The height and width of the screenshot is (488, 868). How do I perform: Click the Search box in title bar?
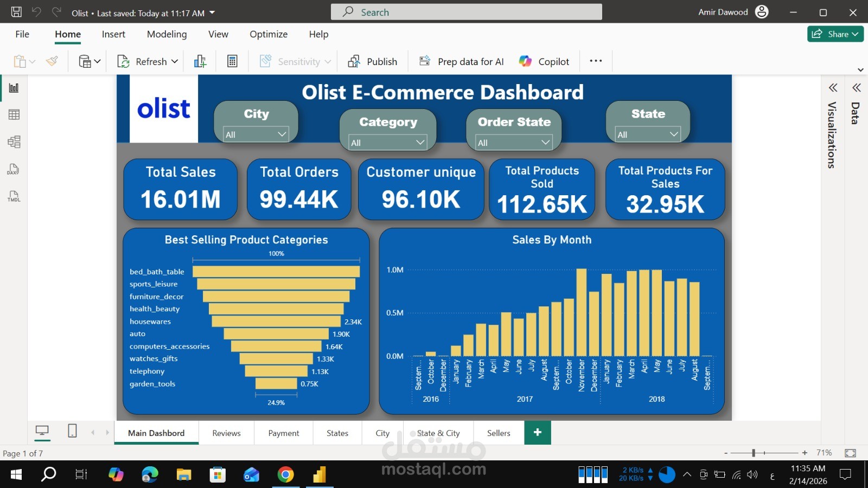tap(467, 12)
